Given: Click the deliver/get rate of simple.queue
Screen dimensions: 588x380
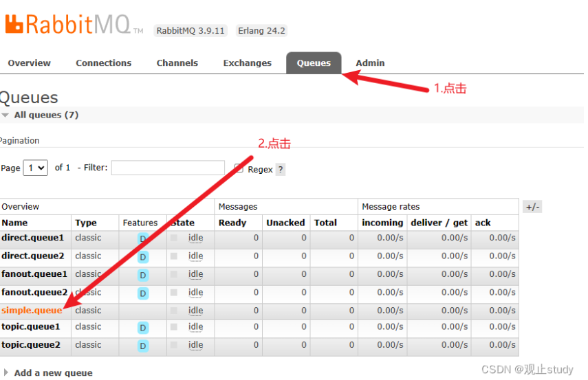Looking at the screenshot, I should point(455,311).
